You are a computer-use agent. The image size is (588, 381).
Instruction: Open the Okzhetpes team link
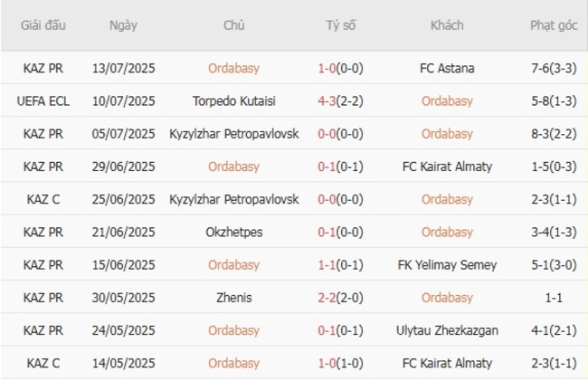[233, 233]
